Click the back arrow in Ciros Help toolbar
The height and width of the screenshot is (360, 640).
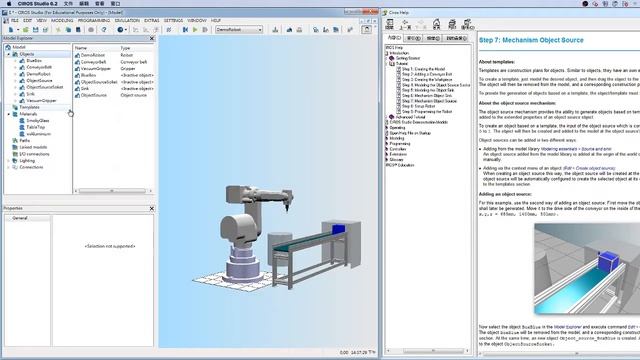(x=405, y=24)
